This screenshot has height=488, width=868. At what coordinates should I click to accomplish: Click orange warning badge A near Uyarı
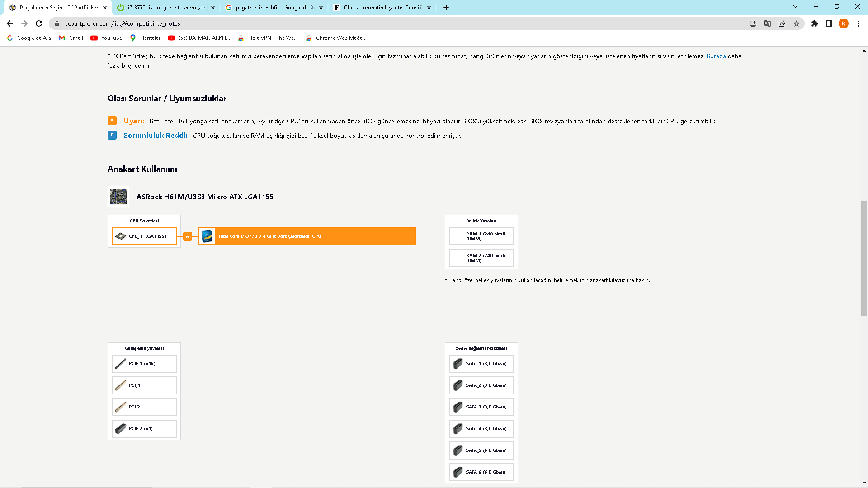pyautogui.click(x=112, y=121)
